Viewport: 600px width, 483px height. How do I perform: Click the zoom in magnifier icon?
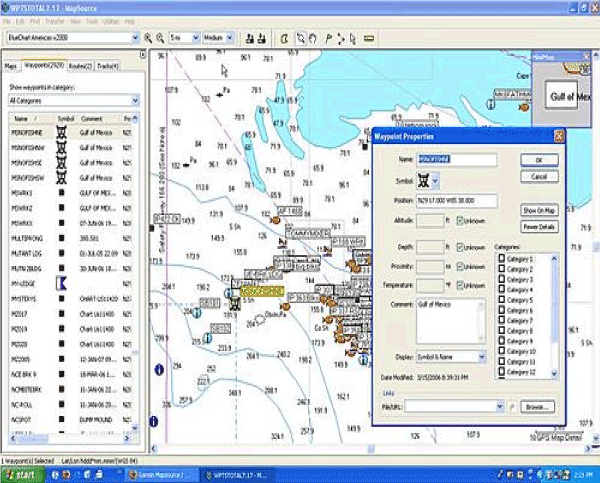tap(147, 38)
